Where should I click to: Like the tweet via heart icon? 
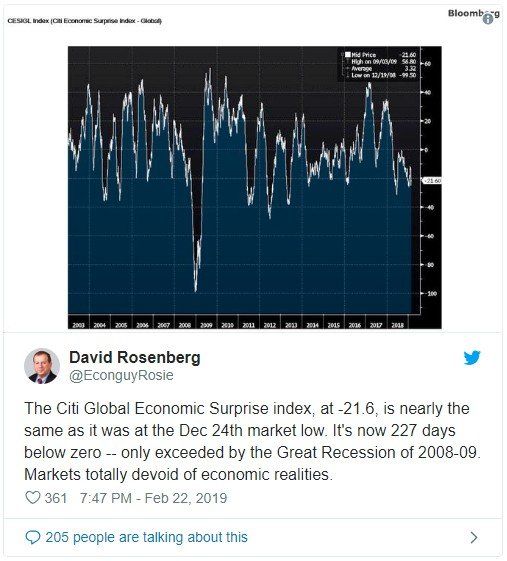tap(33, 497)
